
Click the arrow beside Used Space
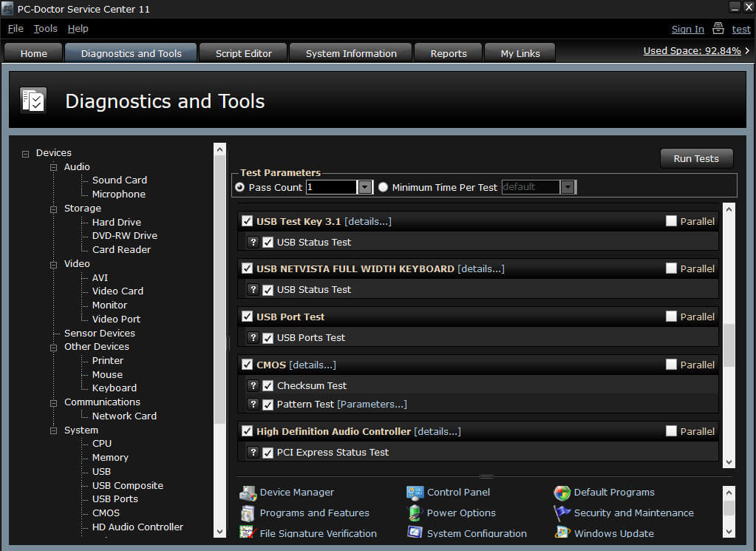(747, 50)
